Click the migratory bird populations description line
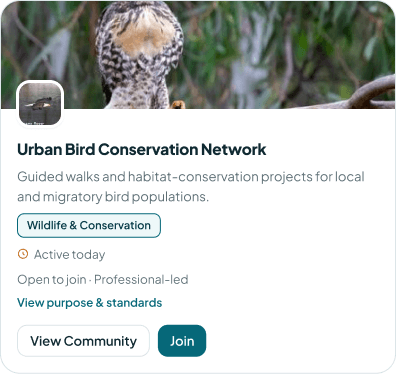The height and width of the screenshot is (374, 396). pos(113,197)
